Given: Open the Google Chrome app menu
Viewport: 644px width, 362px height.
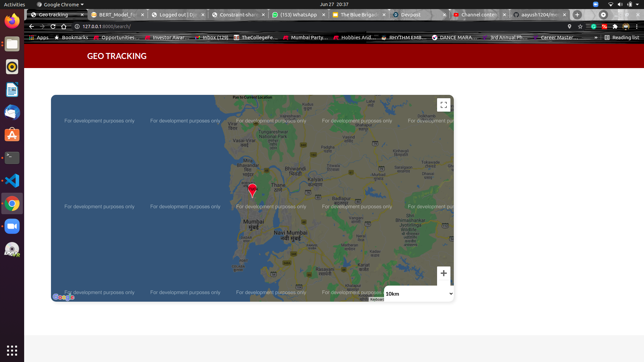Looking at the screenshot, I should [x=60, y=4].
